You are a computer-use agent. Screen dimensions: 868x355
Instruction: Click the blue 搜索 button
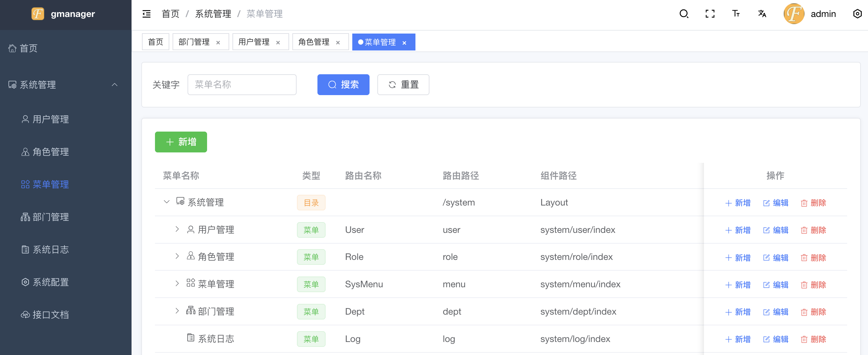pos(343,85)
